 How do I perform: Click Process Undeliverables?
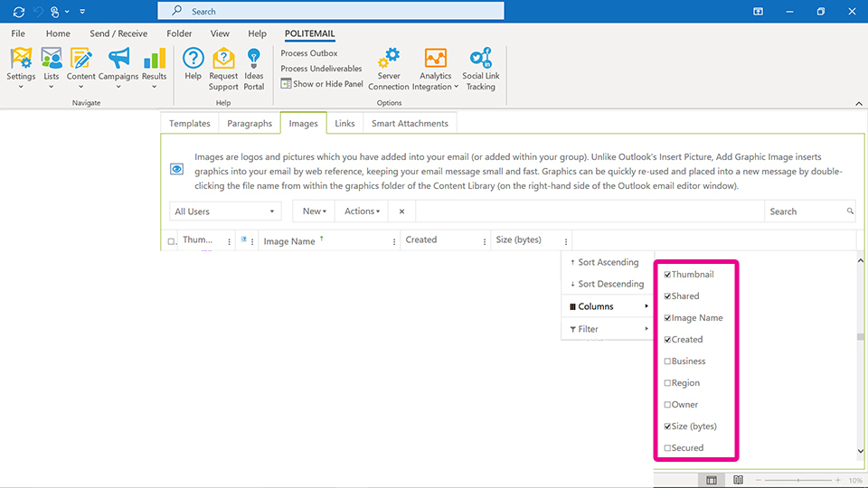(x=321, y=69)
